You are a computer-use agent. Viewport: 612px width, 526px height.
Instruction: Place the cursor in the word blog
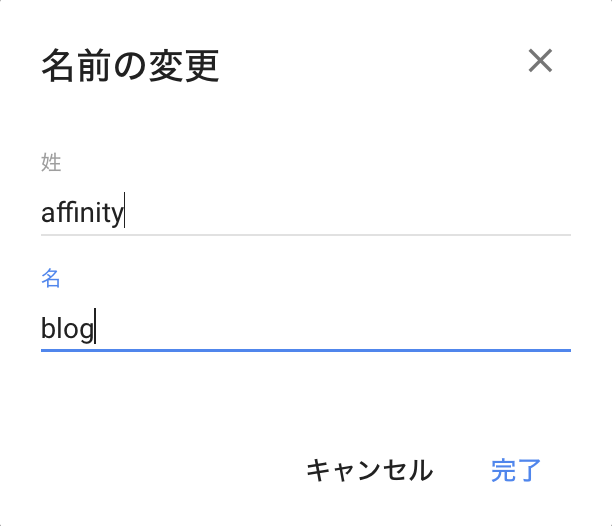click(x=66, y=328)
